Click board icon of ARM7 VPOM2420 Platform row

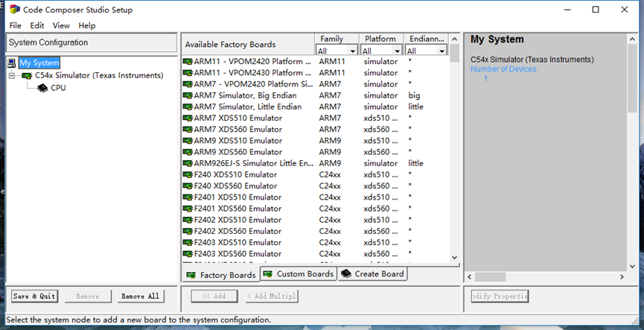tap(188, 84)
